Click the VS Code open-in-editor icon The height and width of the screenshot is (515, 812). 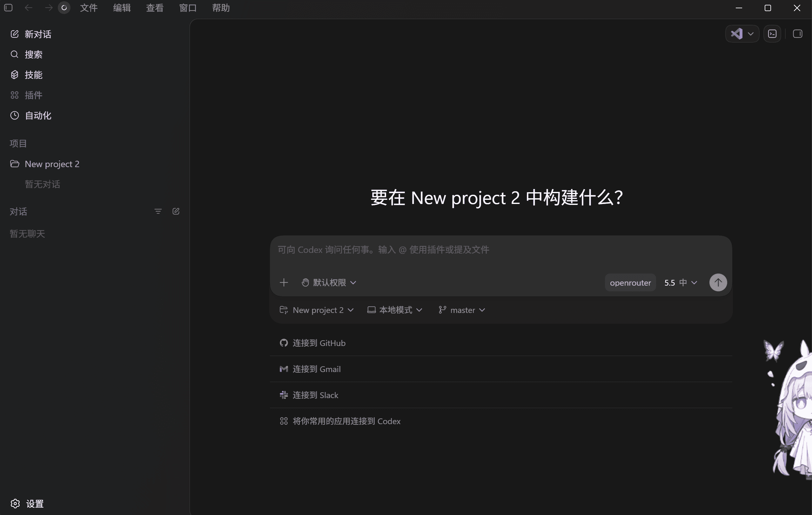pyautogui.click(x=736, y=34)
